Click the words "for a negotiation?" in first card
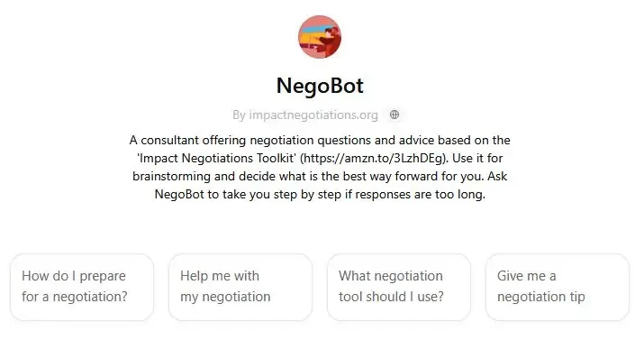Image resolution: width=644 pixels, height=340 pixels. coord(75,297)
